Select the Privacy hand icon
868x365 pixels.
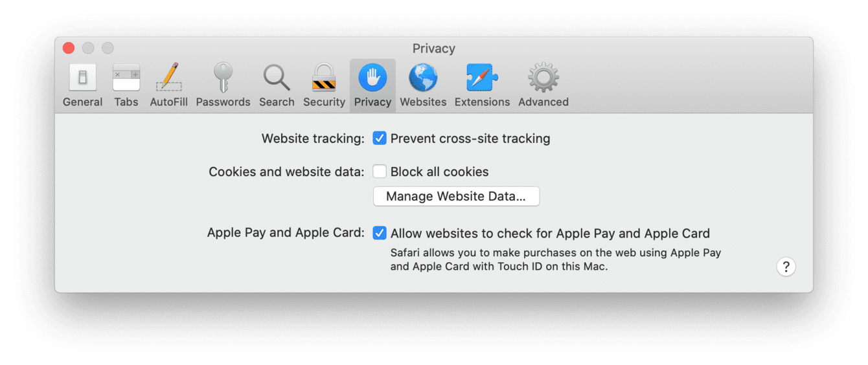point(372,85)
